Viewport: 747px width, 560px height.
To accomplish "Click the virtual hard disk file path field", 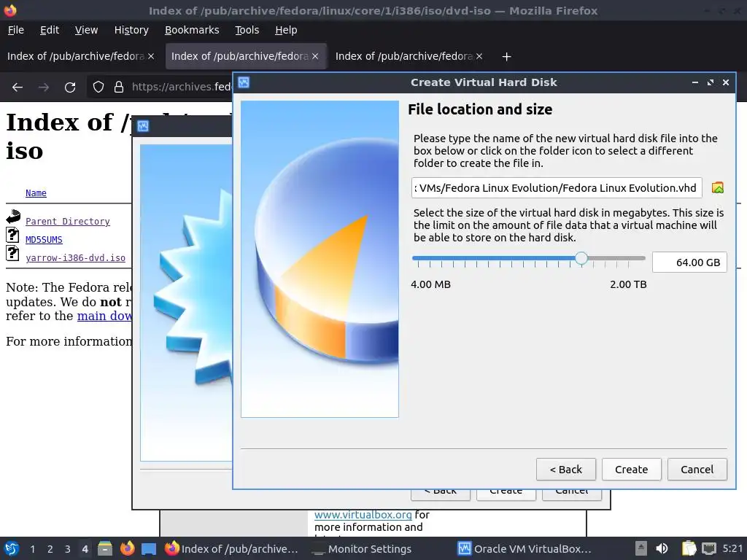I will coord(557,187).
